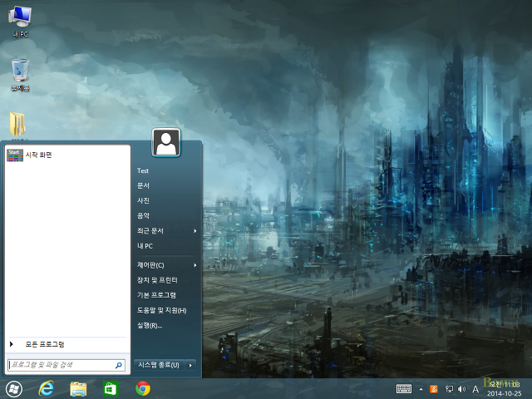The image size is (532, 399).
Task: Open File Explorer from the taskbar
Action: [78, 389]
